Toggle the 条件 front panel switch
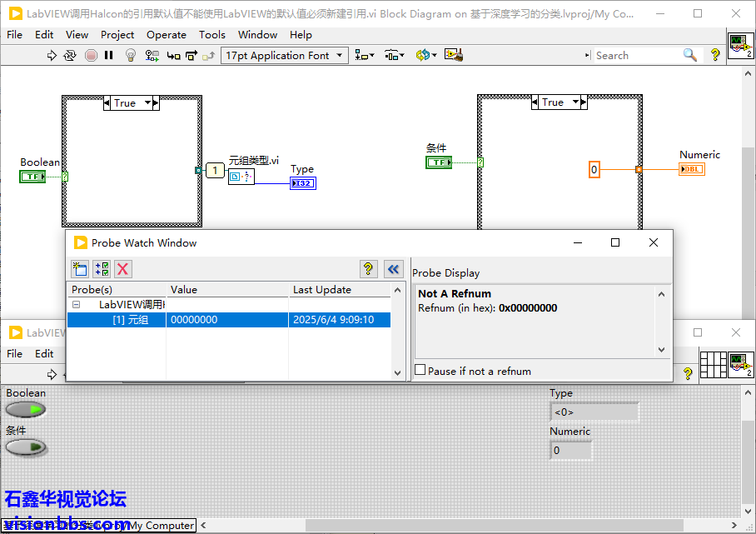 26,447
